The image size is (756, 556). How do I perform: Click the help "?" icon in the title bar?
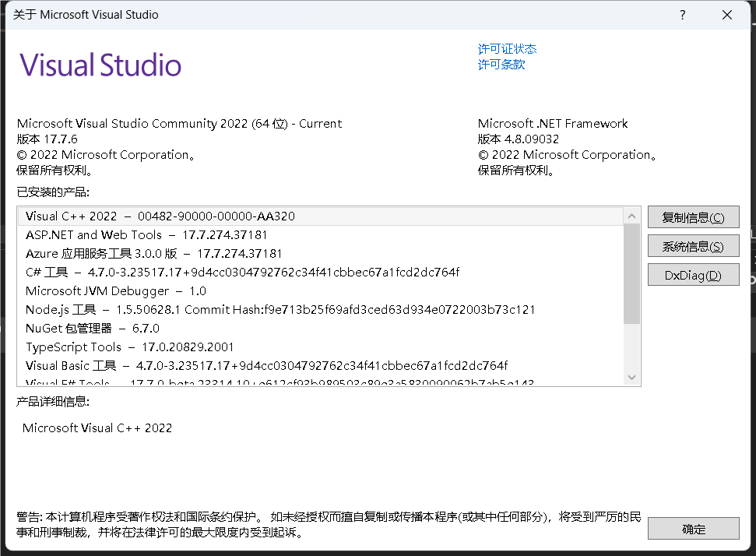pos(682,15)
